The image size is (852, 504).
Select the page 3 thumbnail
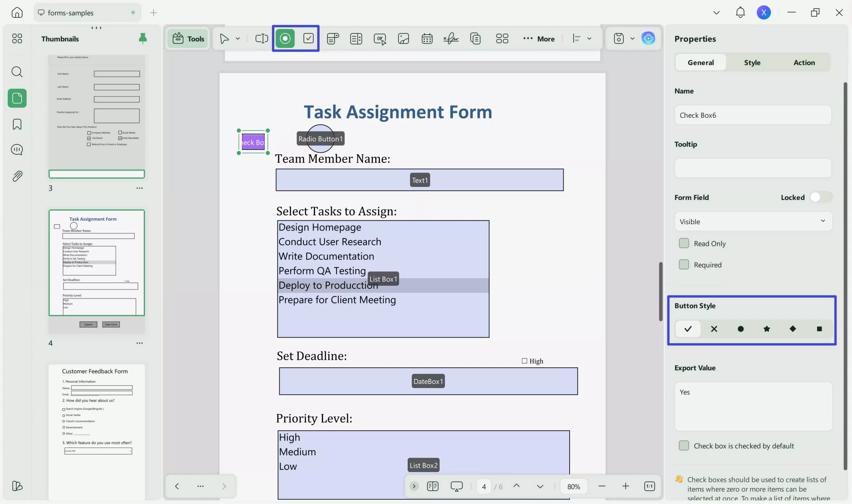click(x=97, y=115)
